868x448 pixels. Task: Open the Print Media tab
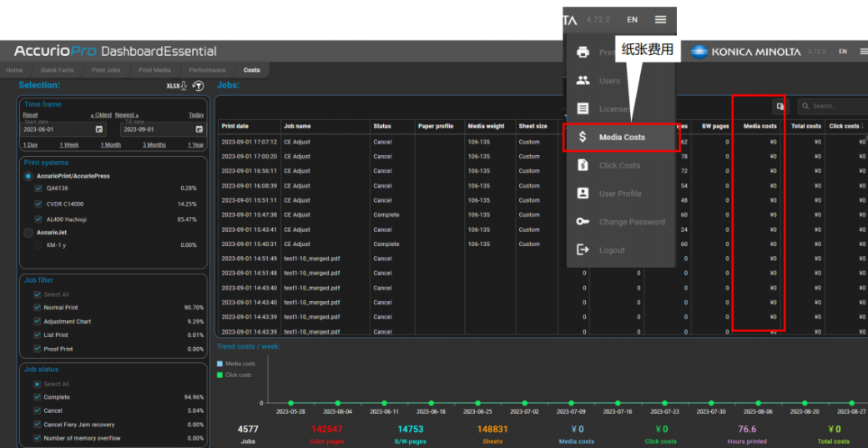coord(154,70)
